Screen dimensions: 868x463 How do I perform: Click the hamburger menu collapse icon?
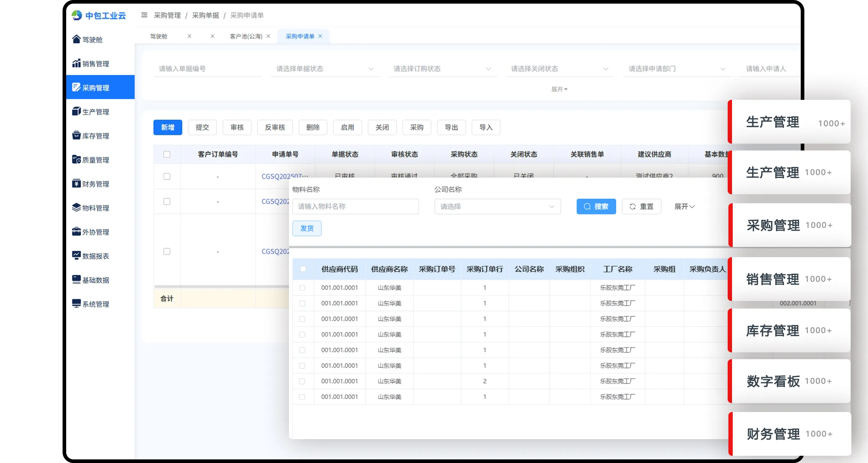click(144, 15)
